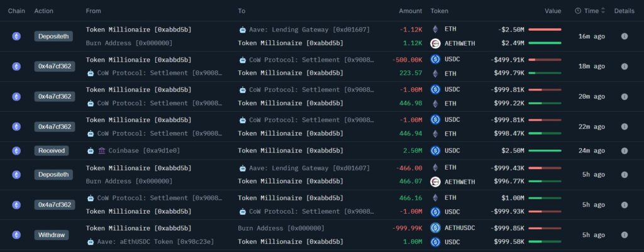Open Token Millionaire To link in Received row

click(x=291, y=151)
